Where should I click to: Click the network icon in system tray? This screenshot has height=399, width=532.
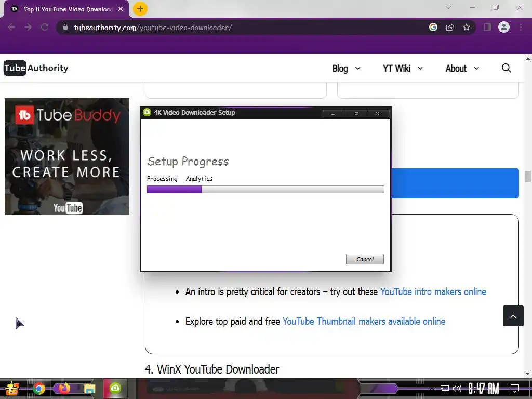[445, 389]
